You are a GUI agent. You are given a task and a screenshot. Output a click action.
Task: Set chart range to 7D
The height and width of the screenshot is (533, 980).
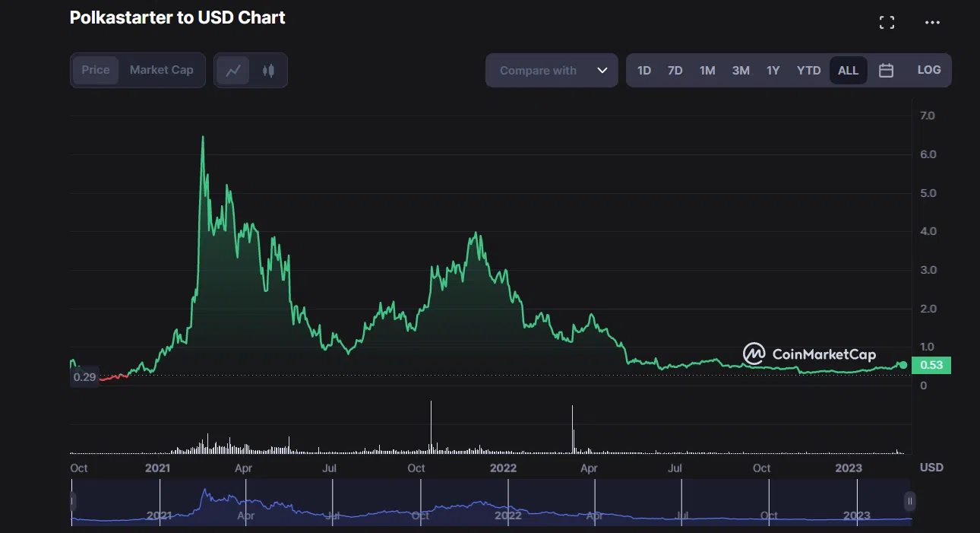(x=675, y=71)
